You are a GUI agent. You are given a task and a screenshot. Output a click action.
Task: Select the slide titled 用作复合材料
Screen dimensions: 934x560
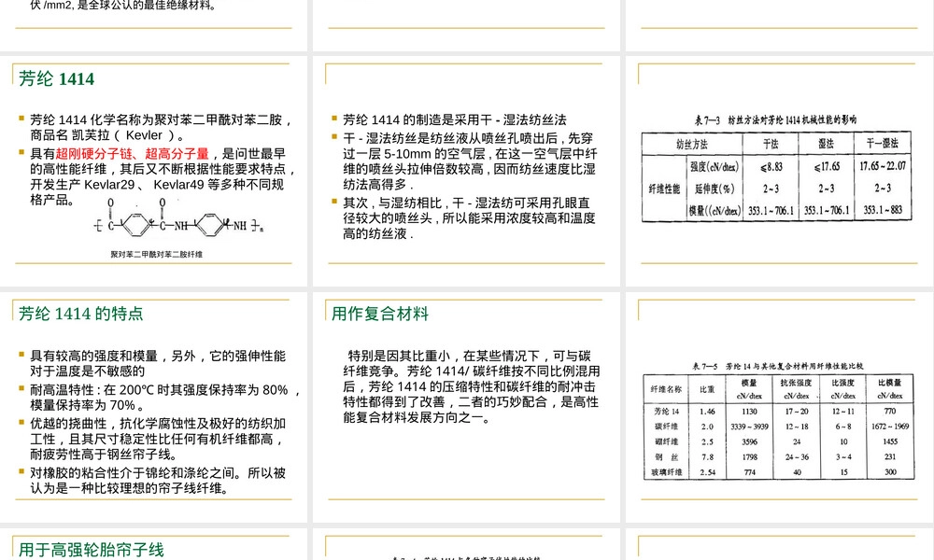point(466,407)
